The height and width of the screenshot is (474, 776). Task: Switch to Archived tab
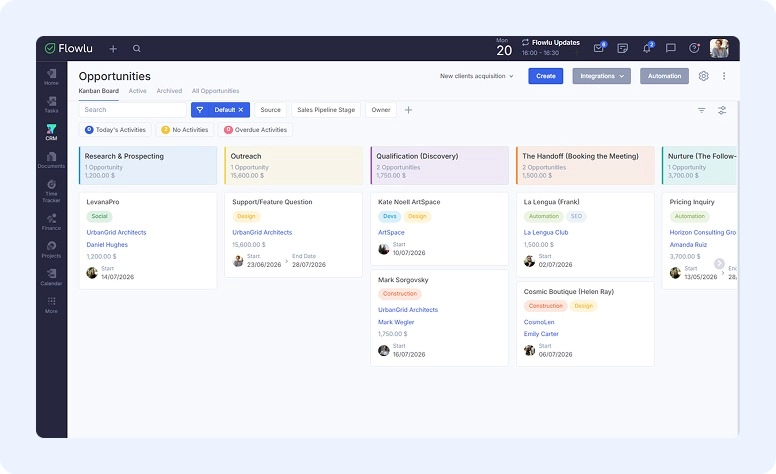pyautogui.click(x=169, y=91)
